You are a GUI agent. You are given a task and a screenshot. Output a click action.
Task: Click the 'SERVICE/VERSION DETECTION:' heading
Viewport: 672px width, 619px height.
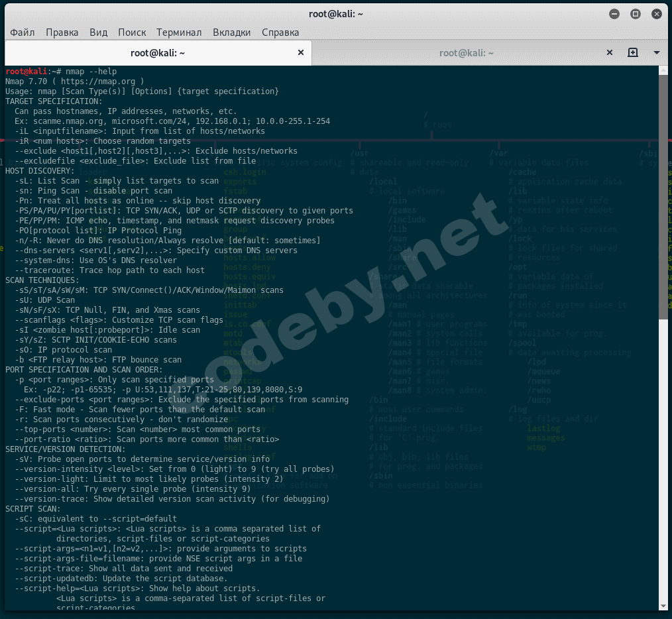(66, 449)
